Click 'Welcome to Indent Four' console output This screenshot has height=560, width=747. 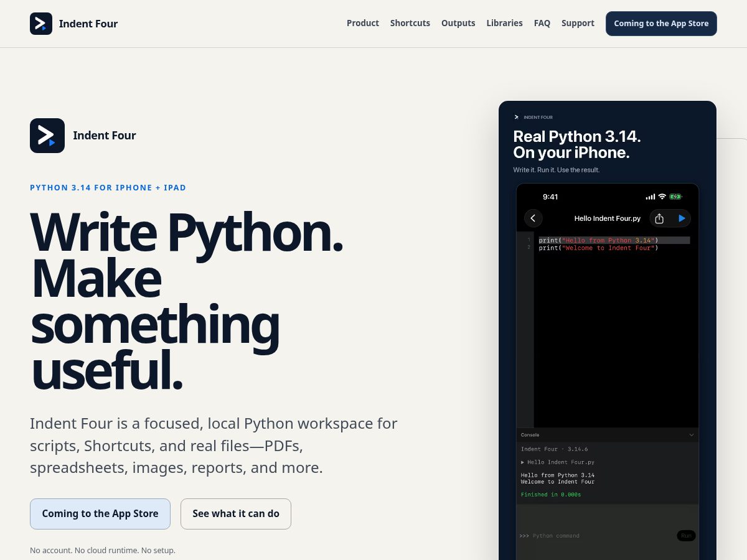click(558, 482)
